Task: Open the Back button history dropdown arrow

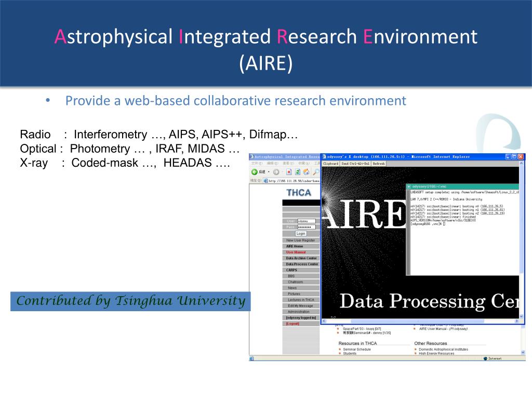Action: (x=269, y=172)
